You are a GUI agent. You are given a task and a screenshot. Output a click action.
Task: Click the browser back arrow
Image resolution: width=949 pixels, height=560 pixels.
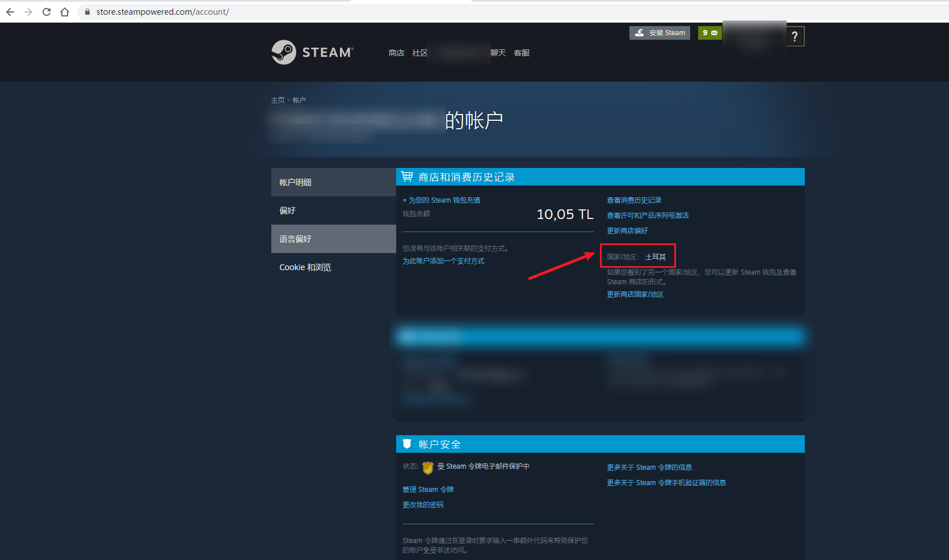click(10, 12)
